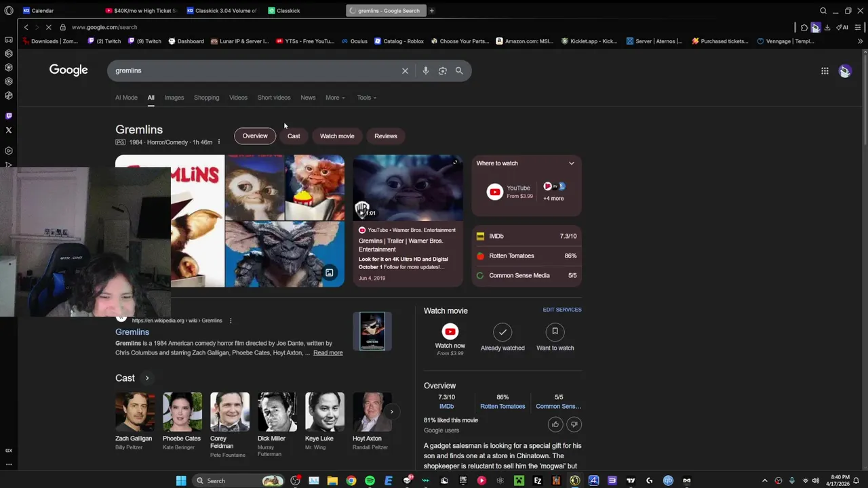
Task: Open the Gremlins Wikipedia result link
Action: [132, 332]
